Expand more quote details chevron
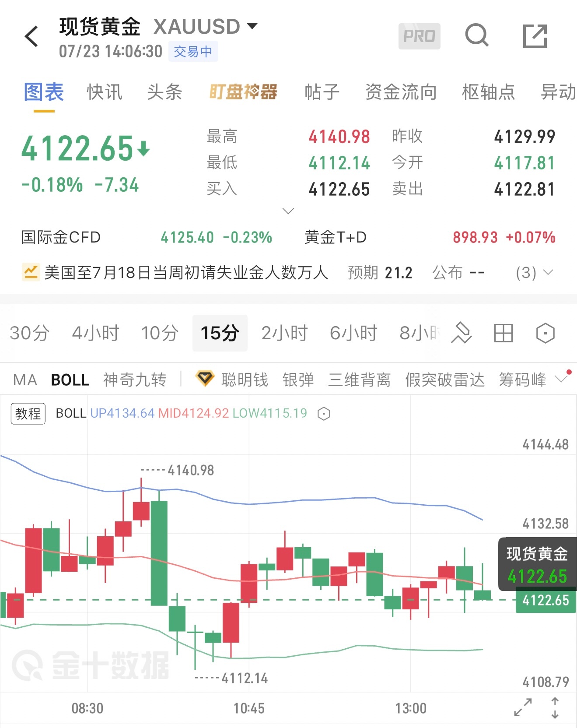 (288, 211)
